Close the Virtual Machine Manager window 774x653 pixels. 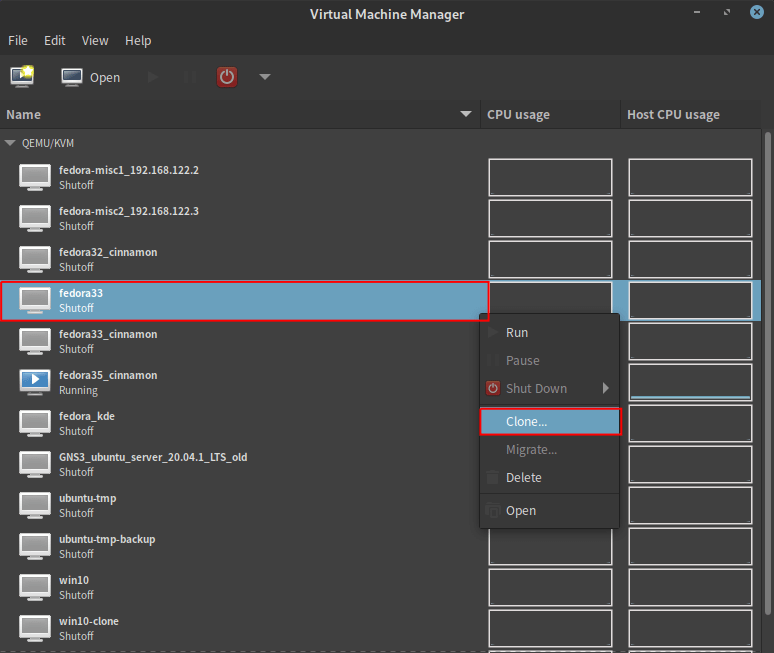pos(757,12)
